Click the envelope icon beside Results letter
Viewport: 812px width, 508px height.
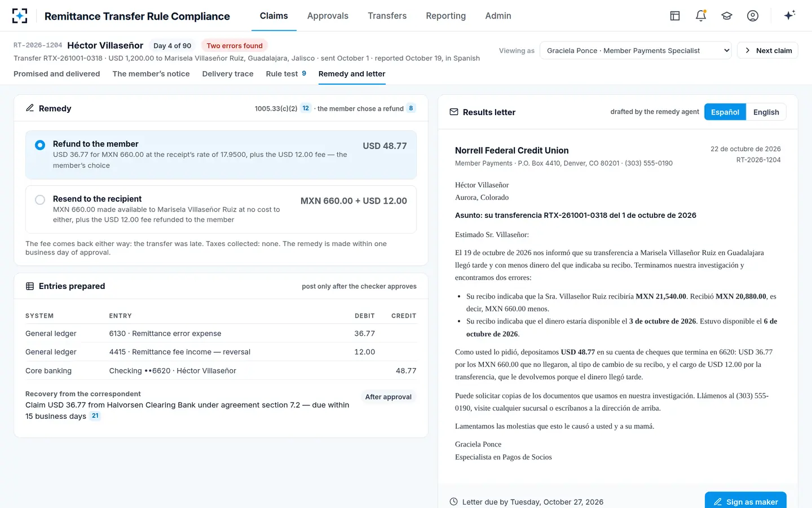454,112
